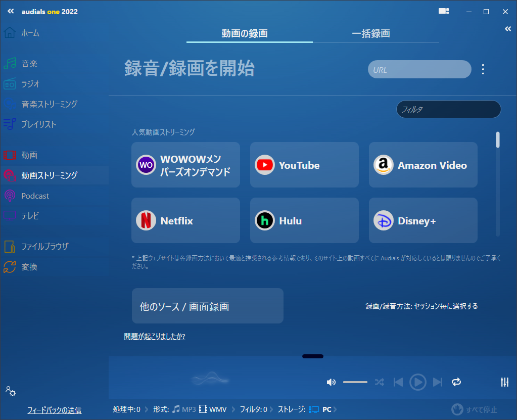Click the フィルタ search field
Screen dimensions: 517x420
pos(448,109)
